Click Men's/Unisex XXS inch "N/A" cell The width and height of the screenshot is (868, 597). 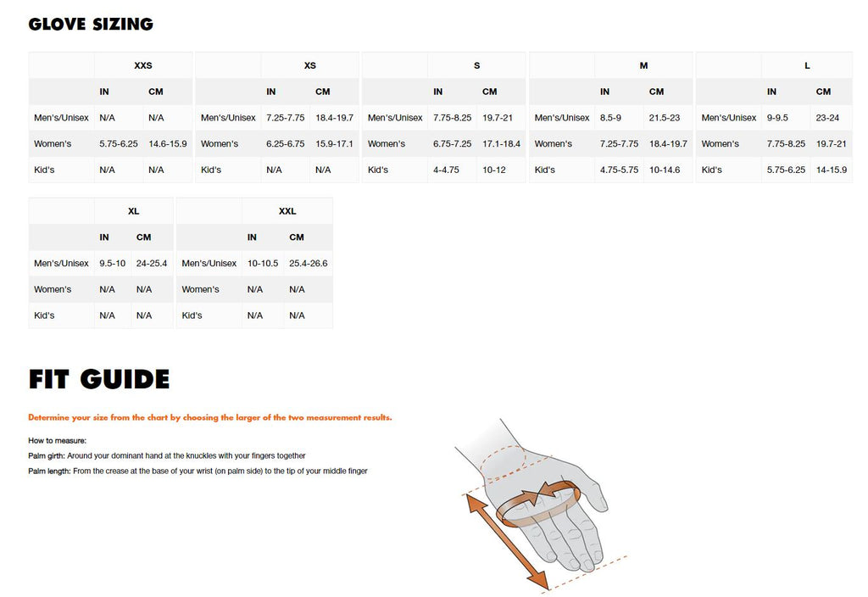coord(108,118)
